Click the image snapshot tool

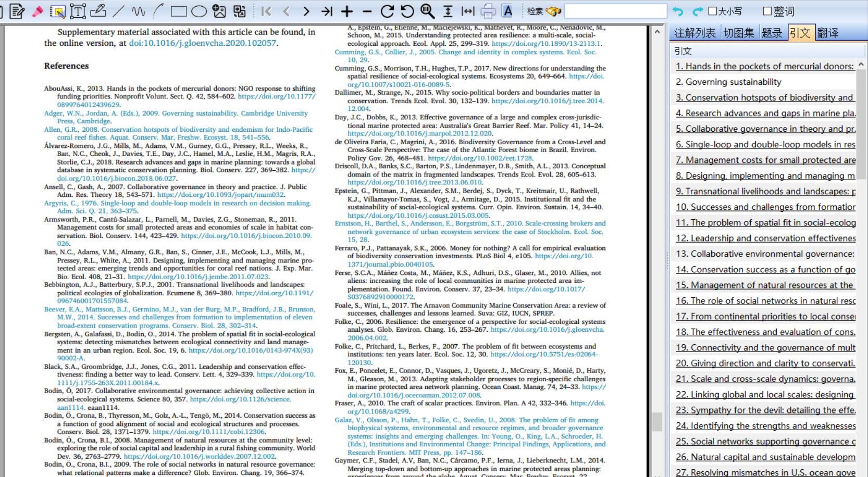tap(219, 11)
